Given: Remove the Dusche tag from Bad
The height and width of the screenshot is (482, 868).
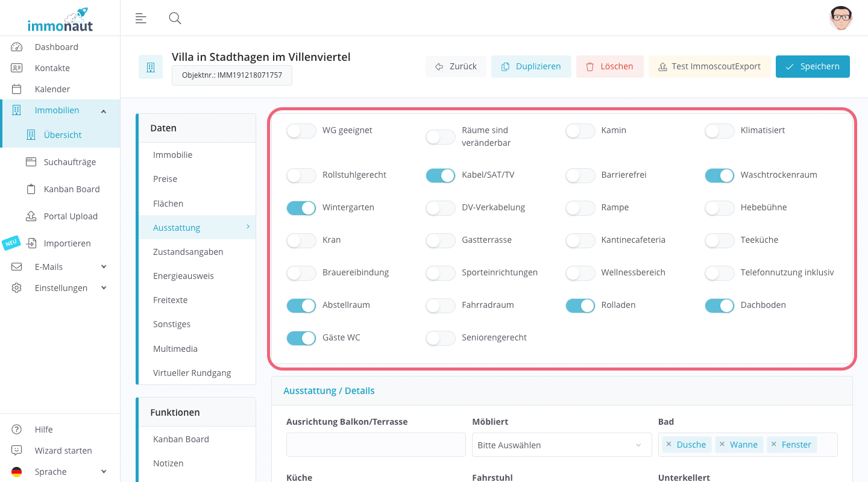Looking at the screenshot, I should click(668, 445).
